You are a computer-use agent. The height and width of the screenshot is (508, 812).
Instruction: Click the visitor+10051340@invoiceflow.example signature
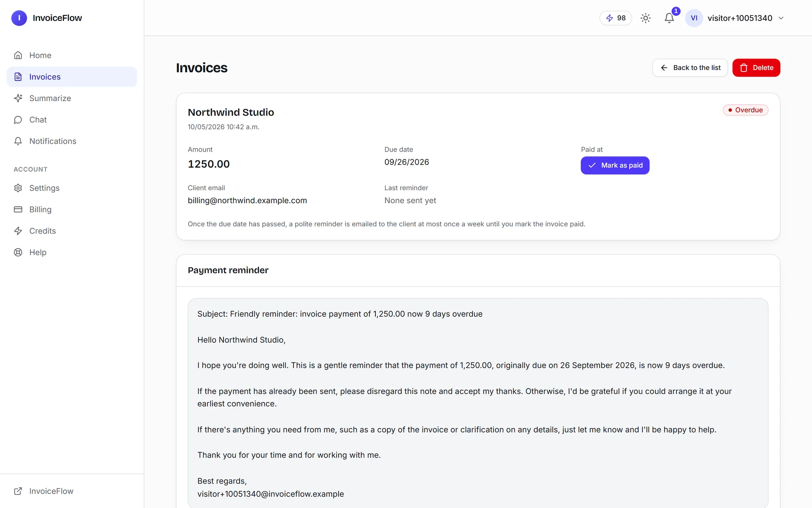270,494
